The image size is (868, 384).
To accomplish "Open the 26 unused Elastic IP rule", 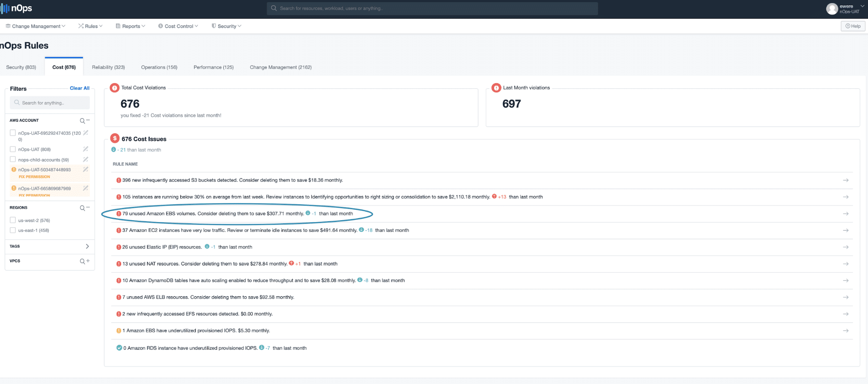I will 162,247.
